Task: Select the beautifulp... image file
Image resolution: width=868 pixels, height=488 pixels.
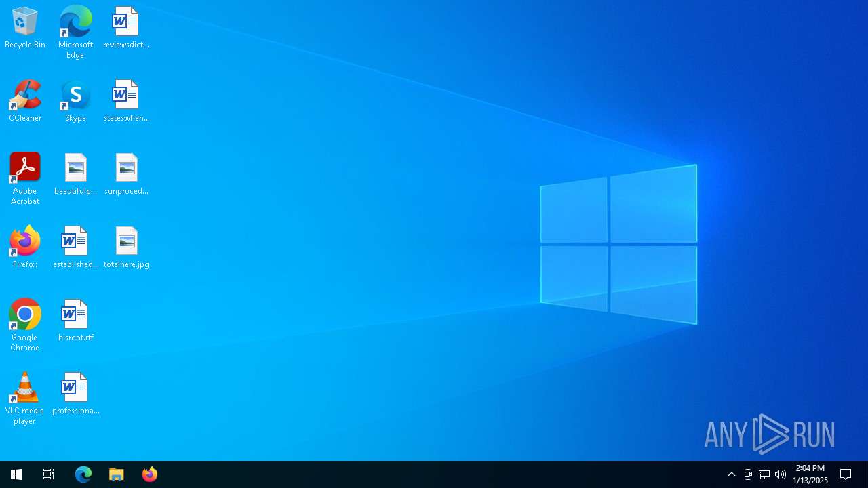Action: tap(75, 175)
